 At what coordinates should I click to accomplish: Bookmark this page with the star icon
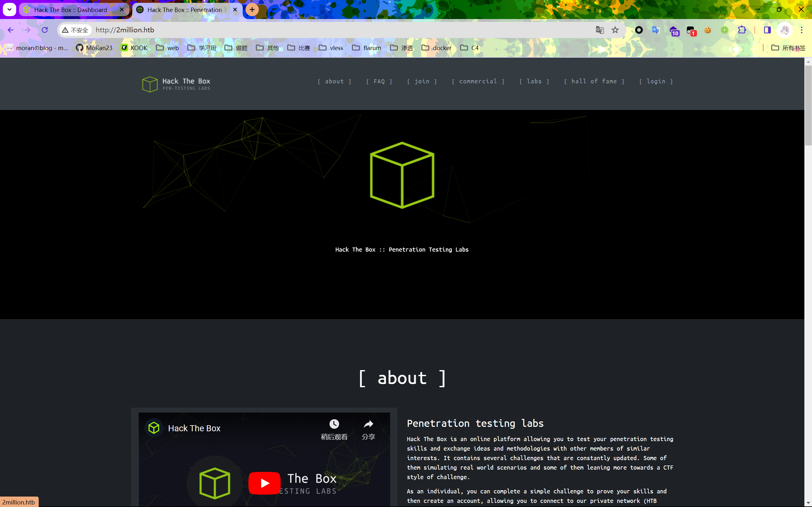[x=615, y=30]
